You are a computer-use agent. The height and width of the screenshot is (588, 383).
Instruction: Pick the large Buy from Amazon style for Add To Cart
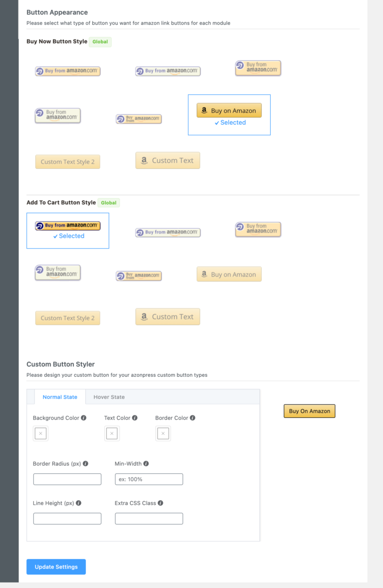(x=258, y=230)
